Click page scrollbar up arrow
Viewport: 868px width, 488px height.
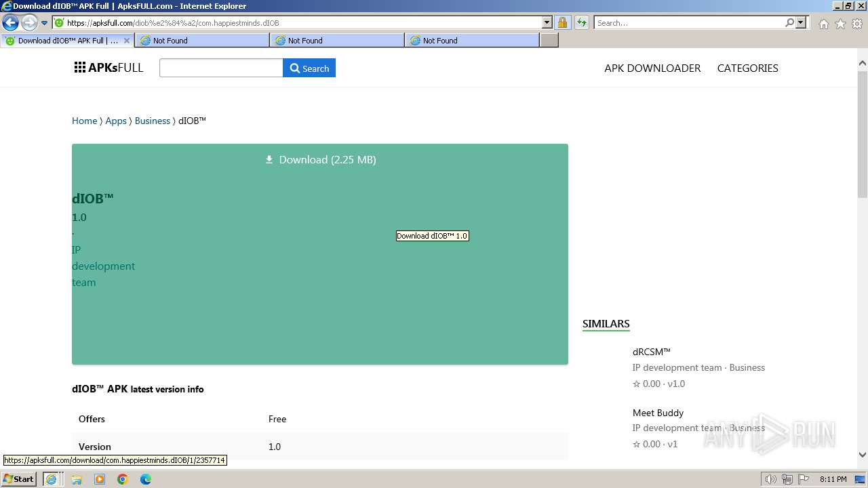coord(862,64)
